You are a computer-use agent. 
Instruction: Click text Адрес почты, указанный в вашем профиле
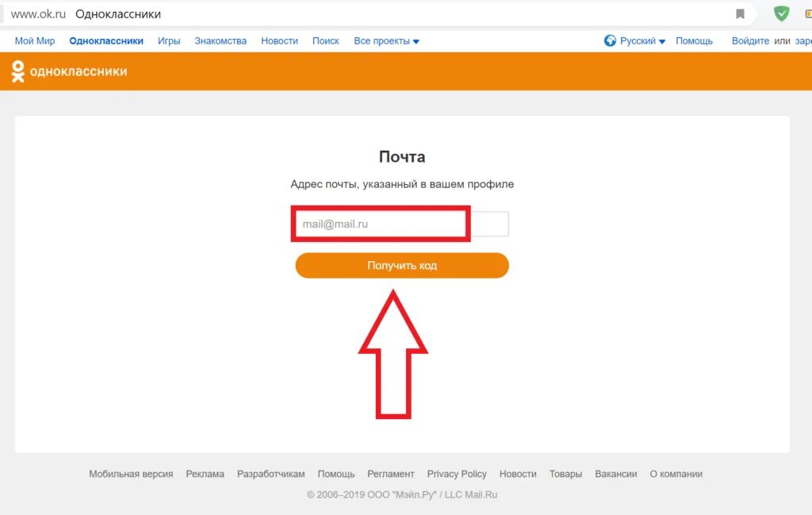(402, 184)
